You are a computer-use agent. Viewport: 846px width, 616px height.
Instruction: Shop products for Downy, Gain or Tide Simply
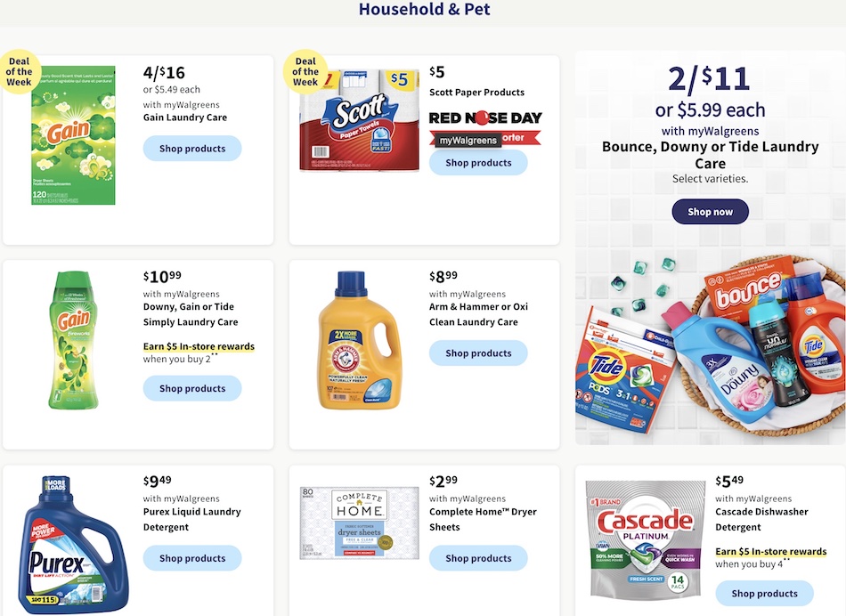[x=192, y=388]
